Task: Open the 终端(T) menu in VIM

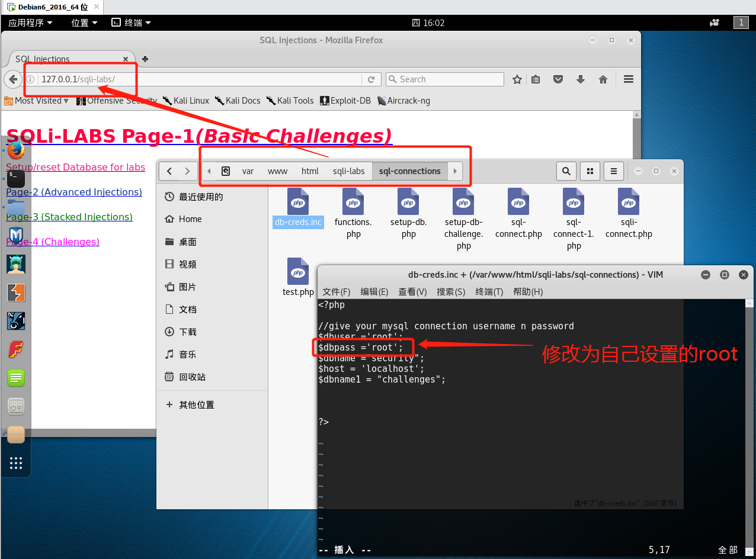Action: pos(489,292)
